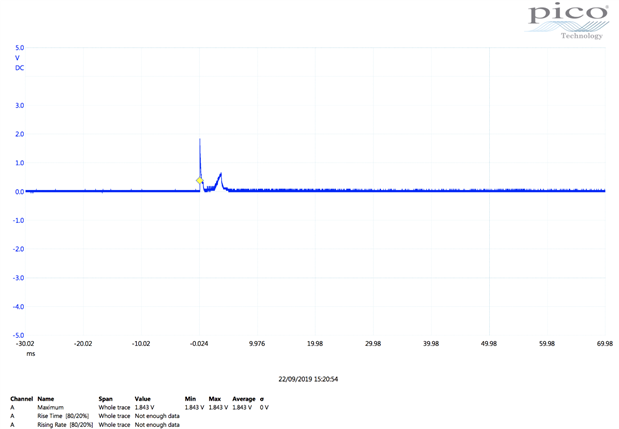This screenshot has width=619, height=429.
Task: Click the tall 1.8 V waveform spike peak
Action: tap(200, 140)
